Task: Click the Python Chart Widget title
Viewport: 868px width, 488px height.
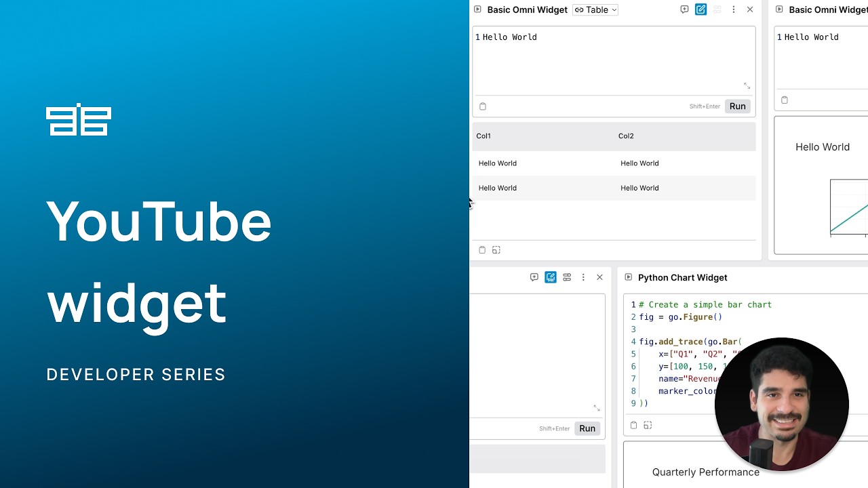Action: (682, 278)
